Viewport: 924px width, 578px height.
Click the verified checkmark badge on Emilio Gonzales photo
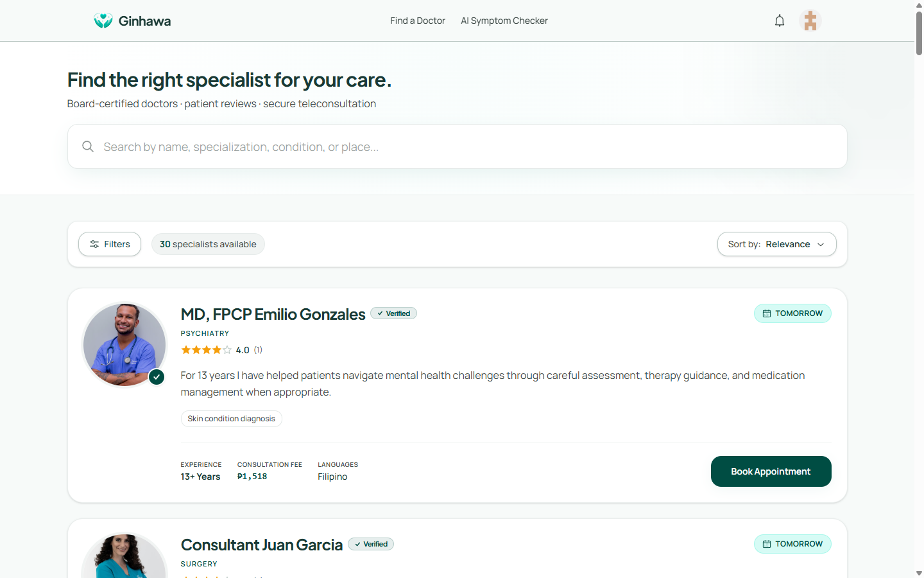tap(157, 377)
